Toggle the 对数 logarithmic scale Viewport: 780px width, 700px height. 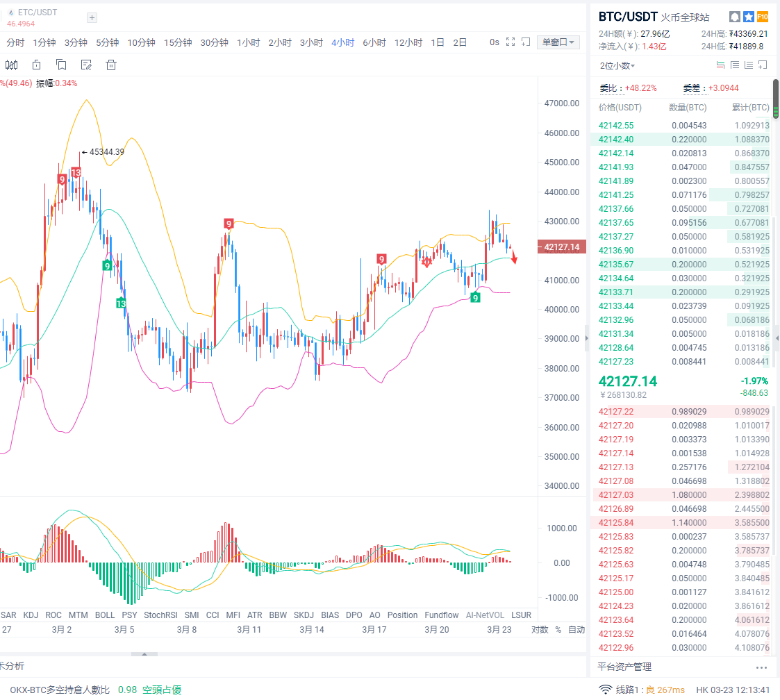[x=540, y=630]
